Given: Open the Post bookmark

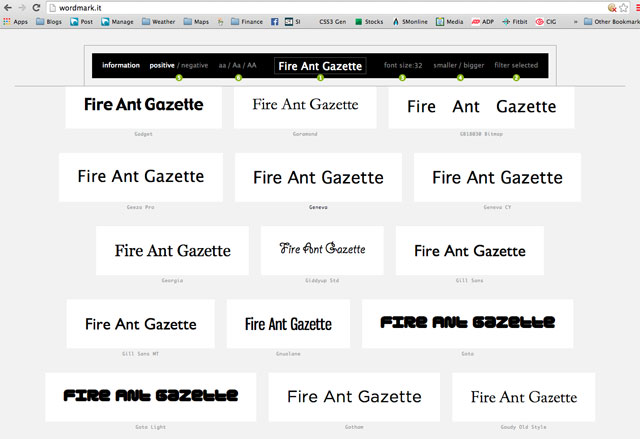Looking at the screenshot, I should tap(81, 22).
